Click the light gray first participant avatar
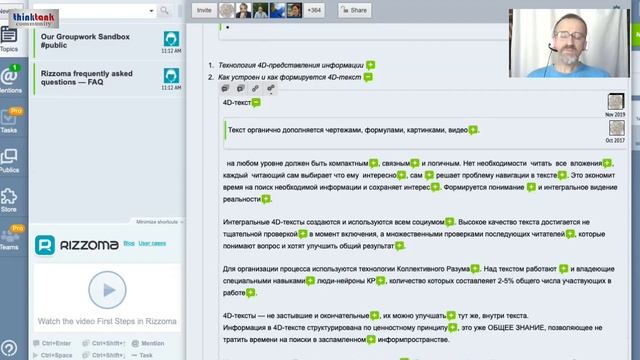The width and height of the screenshot is (640, 360). click(227, 10)
